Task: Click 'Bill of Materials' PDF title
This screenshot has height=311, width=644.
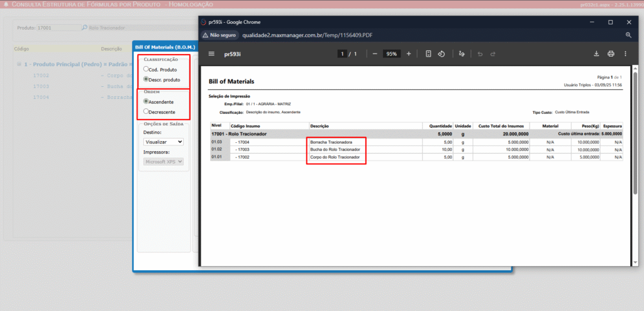Action: [x=231, y=82]
